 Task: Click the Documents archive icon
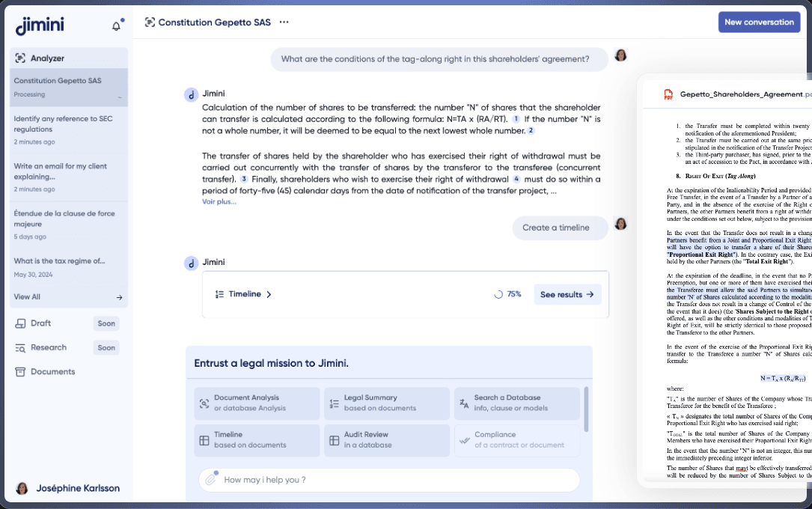[20, 372]
